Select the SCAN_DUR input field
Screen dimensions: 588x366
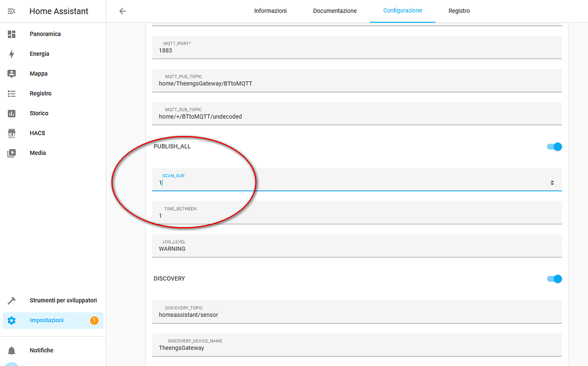tap(345, 182)
